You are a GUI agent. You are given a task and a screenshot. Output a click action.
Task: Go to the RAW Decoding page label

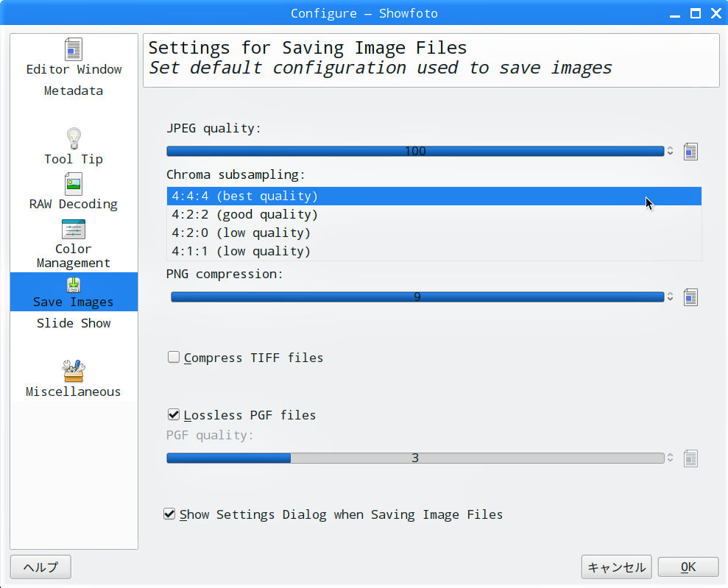coord(74,204)
